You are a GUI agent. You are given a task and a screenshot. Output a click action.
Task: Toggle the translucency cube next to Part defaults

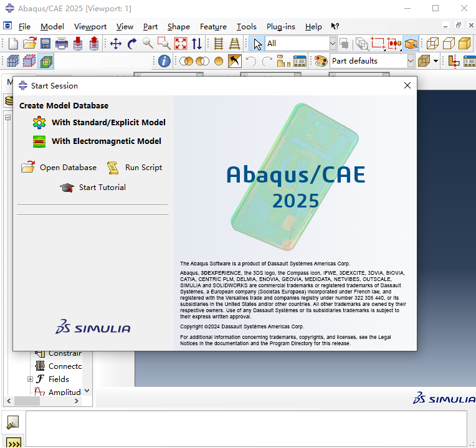tap(424, 61)
